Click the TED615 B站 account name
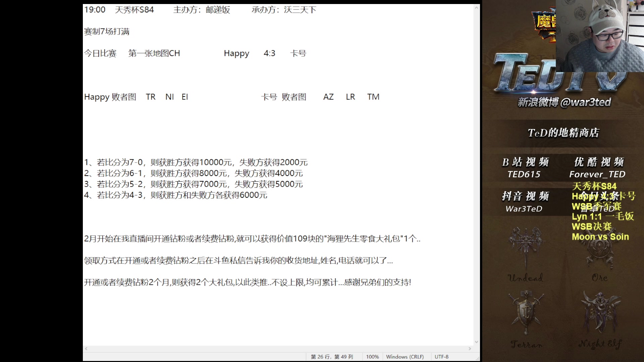The width and height of the screenshot is (644, 362). pyautogui.click(x=524, y=174)
